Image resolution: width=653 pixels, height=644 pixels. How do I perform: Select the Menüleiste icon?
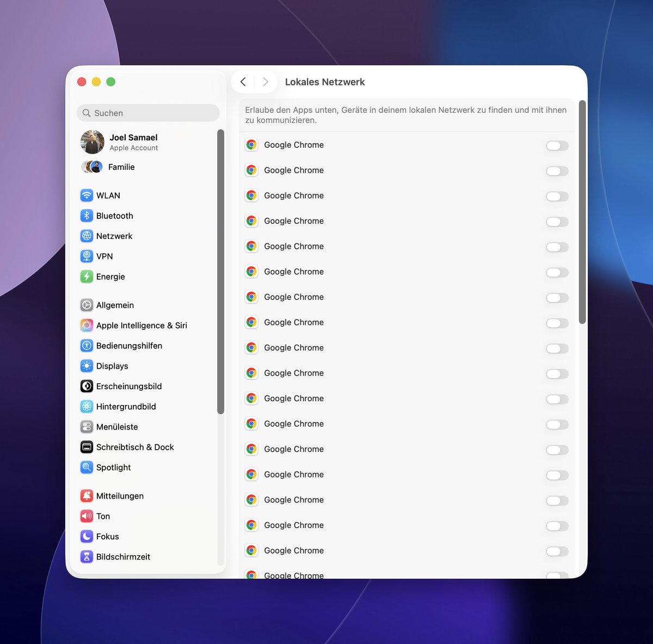(x=87, y=427)
